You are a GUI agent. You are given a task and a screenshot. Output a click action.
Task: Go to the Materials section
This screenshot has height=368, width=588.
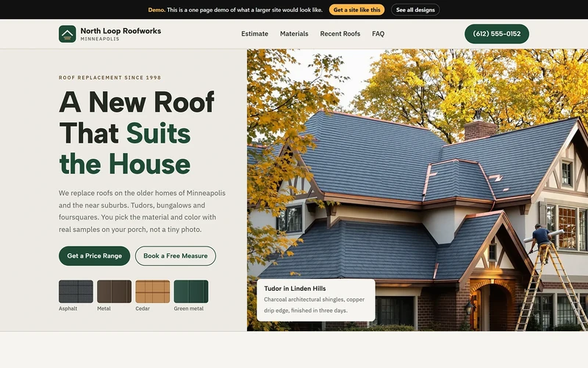pos(294,34)
